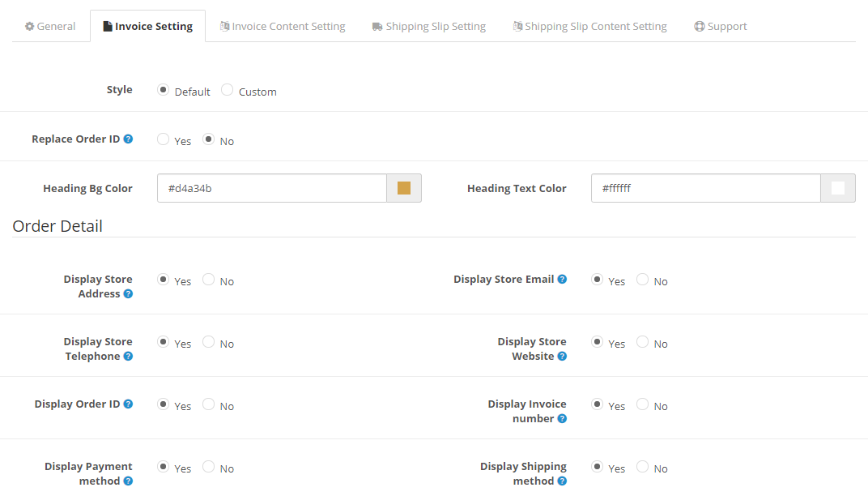Click the help icon next to Replace Order ID
This screenshot has height=496, width=868.
[128, 139]
